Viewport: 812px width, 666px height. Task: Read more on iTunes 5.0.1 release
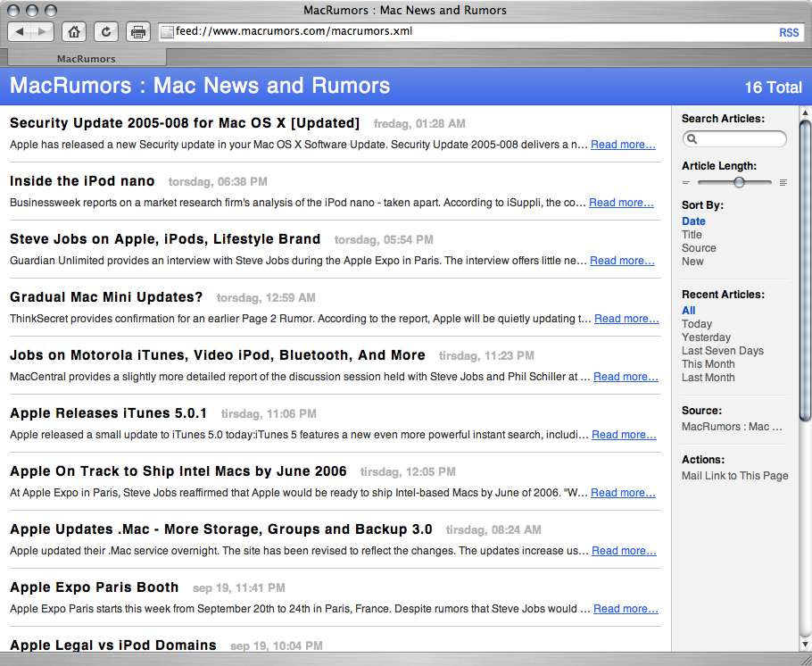pyautogui.click(x=624, y=435)
